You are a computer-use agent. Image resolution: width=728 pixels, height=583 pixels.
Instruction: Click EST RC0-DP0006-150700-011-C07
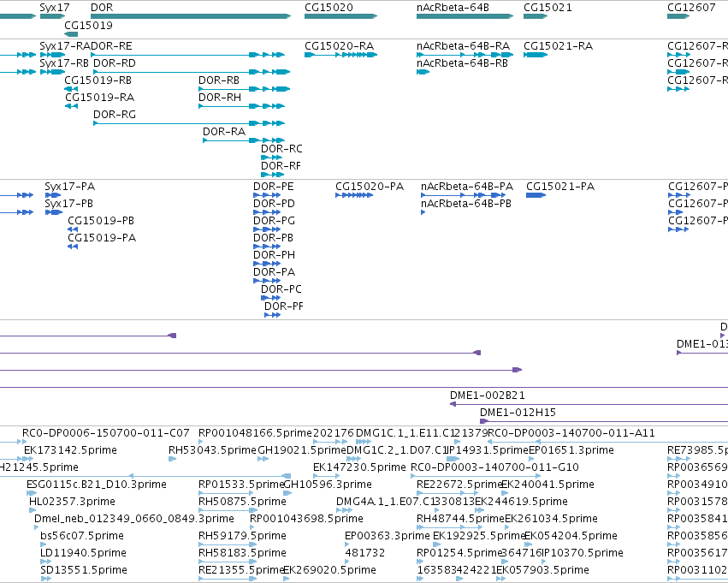tap(106, 433)
